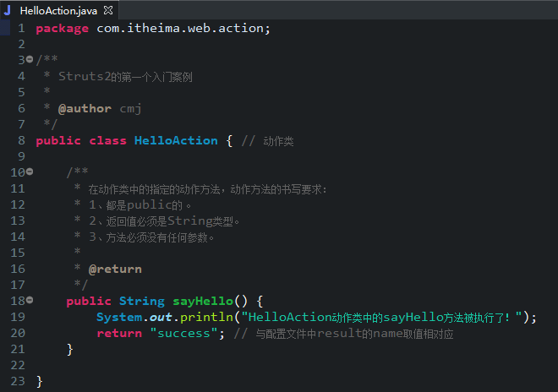Close the HelloAction.java tab
This screenshot has height=392, width=558.
tap(108, 10)
